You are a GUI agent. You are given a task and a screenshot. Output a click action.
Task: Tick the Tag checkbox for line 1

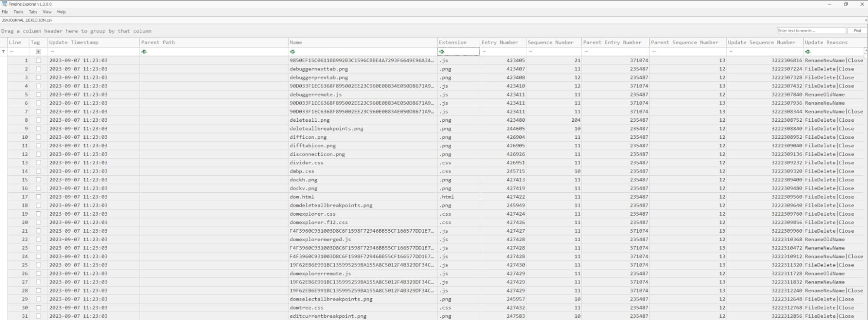38,60
